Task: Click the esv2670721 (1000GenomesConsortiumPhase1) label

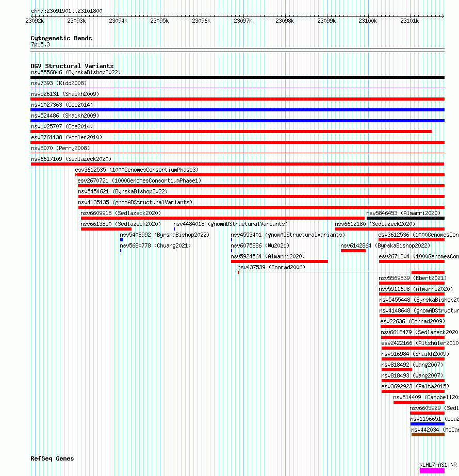Action: 139,180
